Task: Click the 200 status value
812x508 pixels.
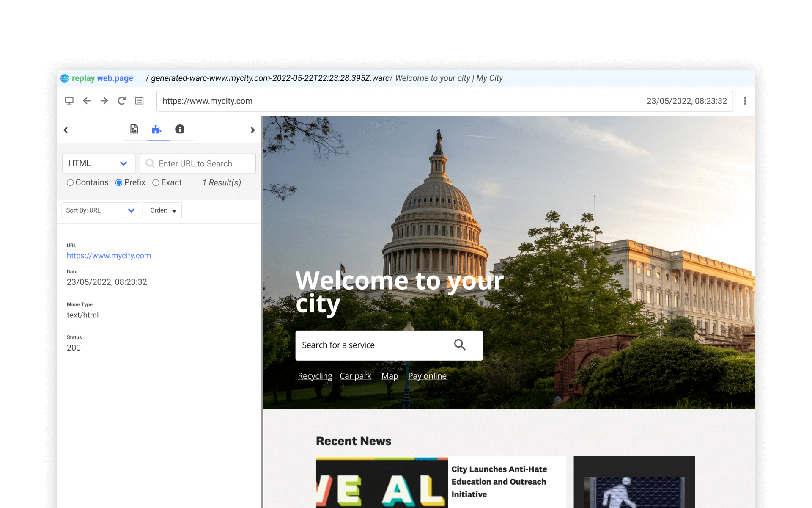Action: tap(74, 348)
